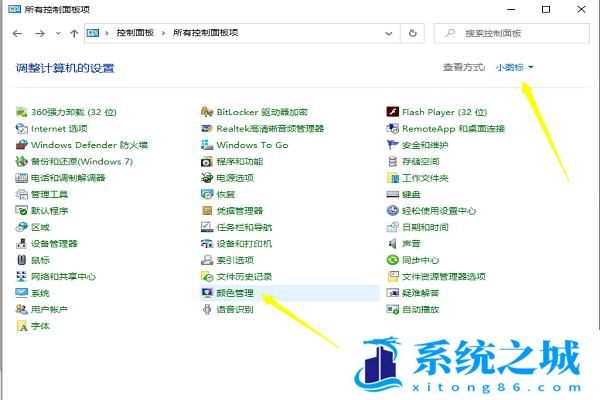Image resolution: width=600 pixels, height=400 pixels.
Task: Open the 日期和时间 link
Action: click(x=425, y=227)
